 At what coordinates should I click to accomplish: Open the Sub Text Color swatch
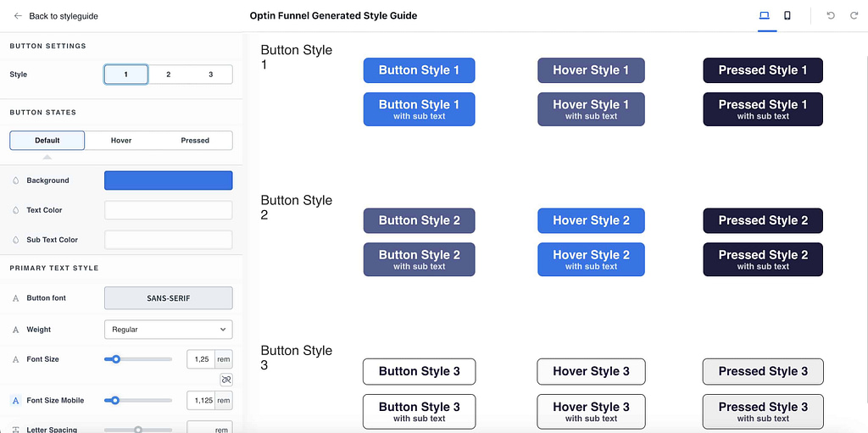pos(169,241)
